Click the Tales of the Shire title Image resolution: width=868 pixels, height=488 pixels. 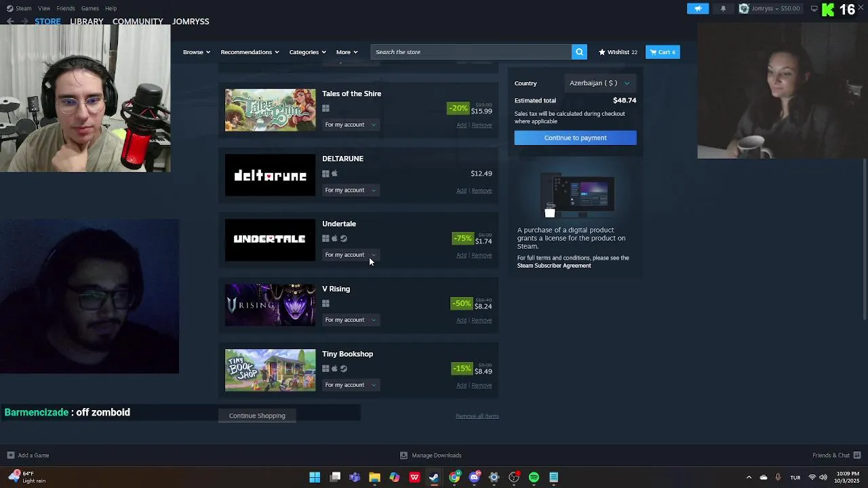351,94
